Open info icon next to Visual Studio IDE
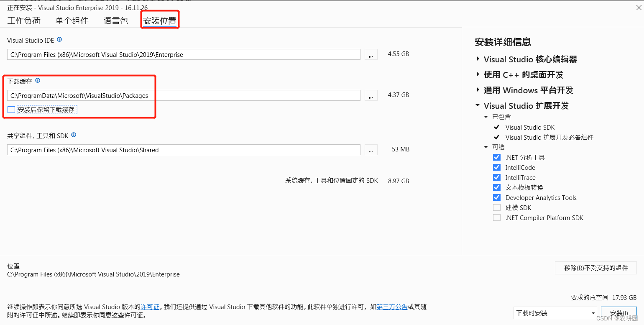 (x=59, y=40)
